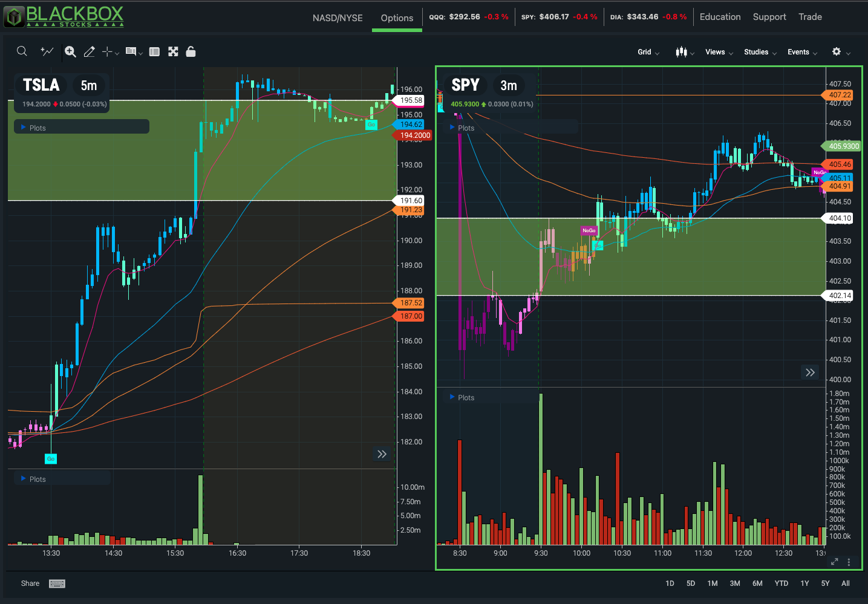Activate the zoom-in magnifier tool
Screen dimensions: 868x604
pyautogui.click(x=70, y=52)
